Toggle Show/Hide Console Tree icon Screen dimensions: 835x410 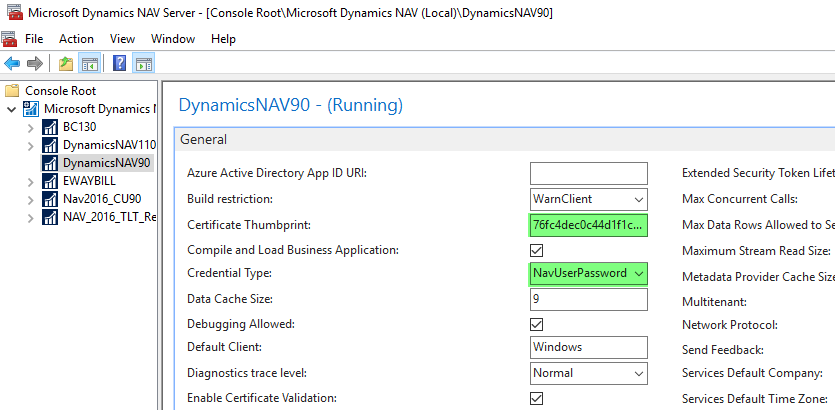[x=89, y=64]
